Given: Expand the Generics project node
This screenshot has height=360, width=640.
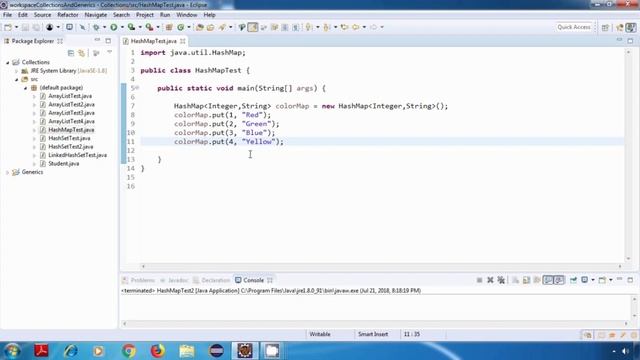Looking at the screenshot, I should (7, 172).
